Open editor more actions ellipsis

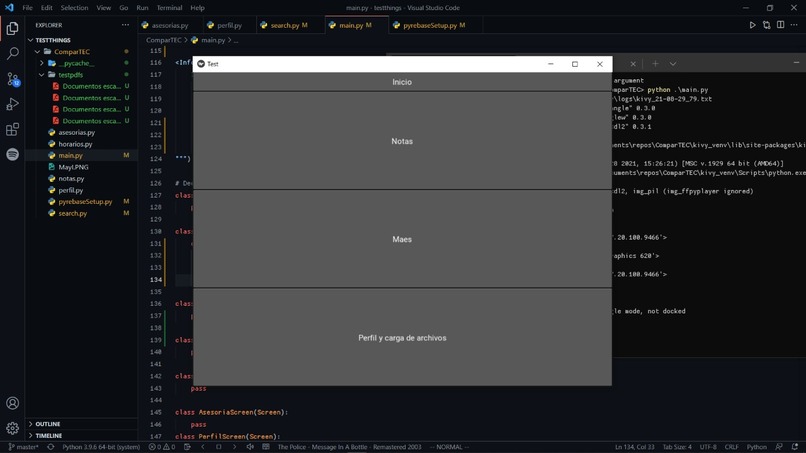tap(794, 25)
